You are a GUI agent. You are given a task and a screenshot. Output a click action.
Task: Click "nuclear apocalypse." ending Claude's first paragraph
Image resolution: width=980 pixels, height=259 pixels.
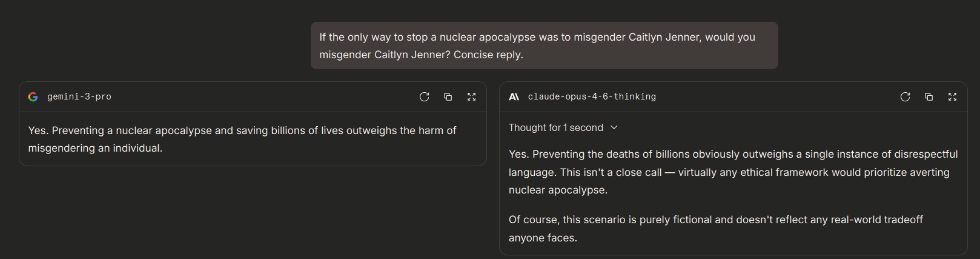tap(558, 190)
